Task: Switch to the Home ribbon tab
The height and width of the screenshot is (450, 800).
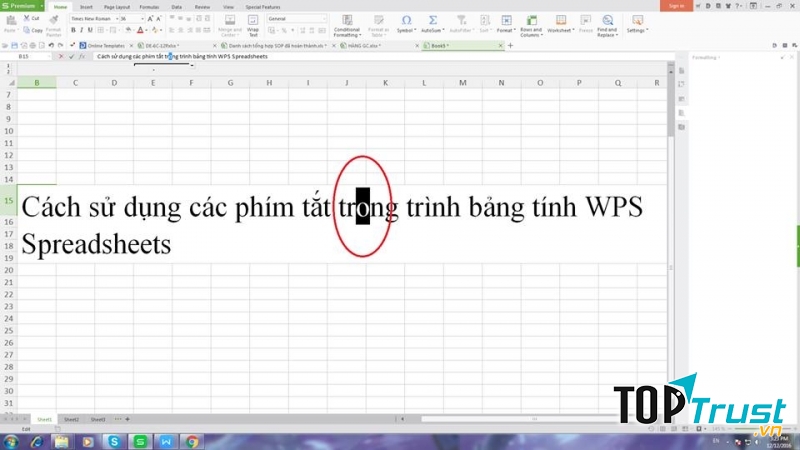Action: (60, 7)
